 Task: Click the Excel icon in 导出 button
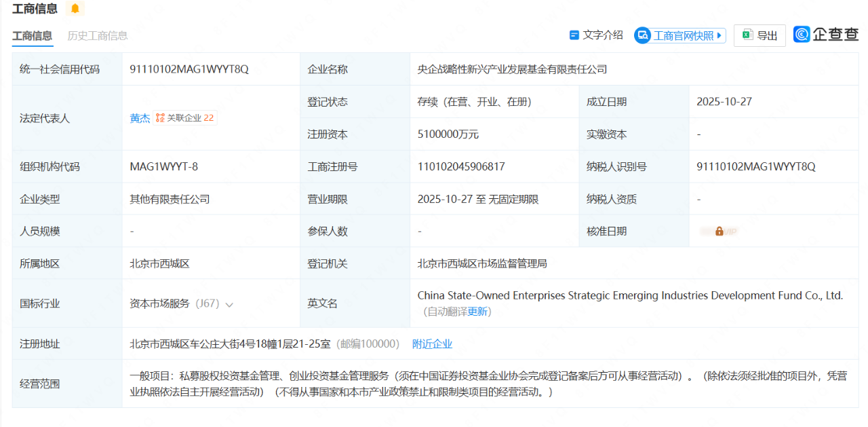747,35
